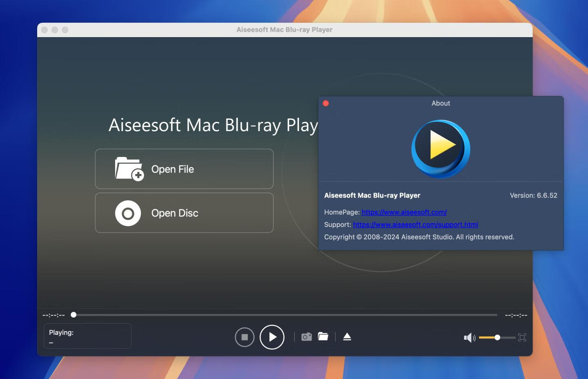Click the Copyright 2008-2024 Aiseesoft Studio text
This screenshot has width=588, height=379.
[419, 237]
